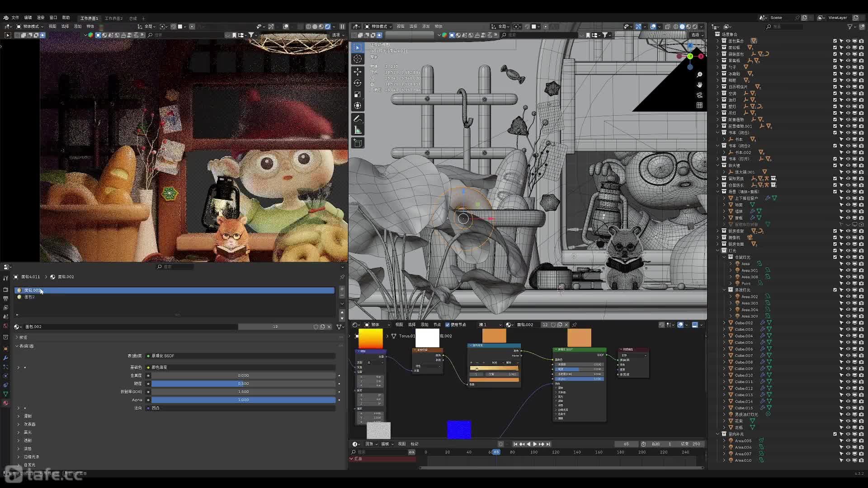The image size is (868, 488).
Task: Select the Move tool in viewport toolbar
Action: (358, 72)
